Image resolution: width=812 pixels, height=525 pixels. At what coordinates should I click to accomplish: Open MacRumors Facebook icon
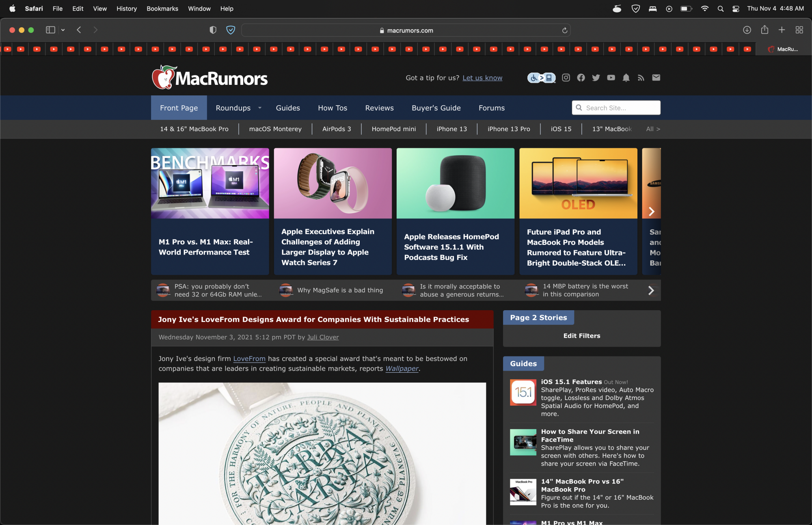pyautogui.click(x=581, y=78)
